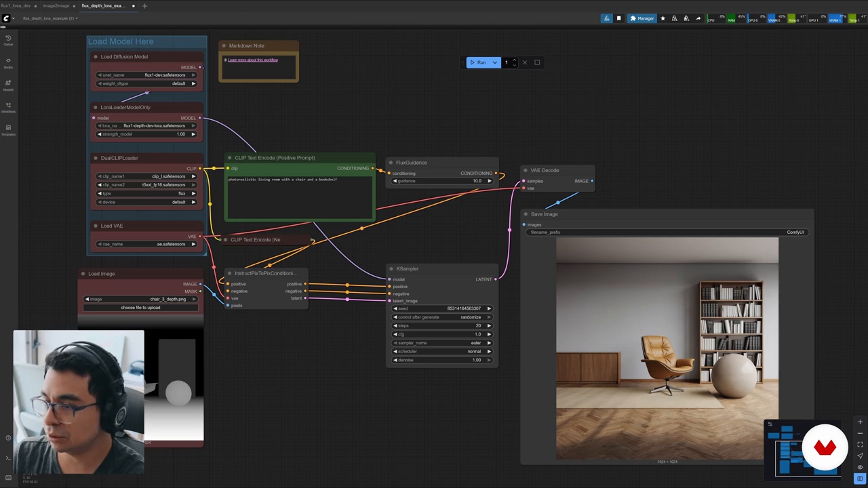Click the Manager button

pyautogui.click(x=641, y=18)
